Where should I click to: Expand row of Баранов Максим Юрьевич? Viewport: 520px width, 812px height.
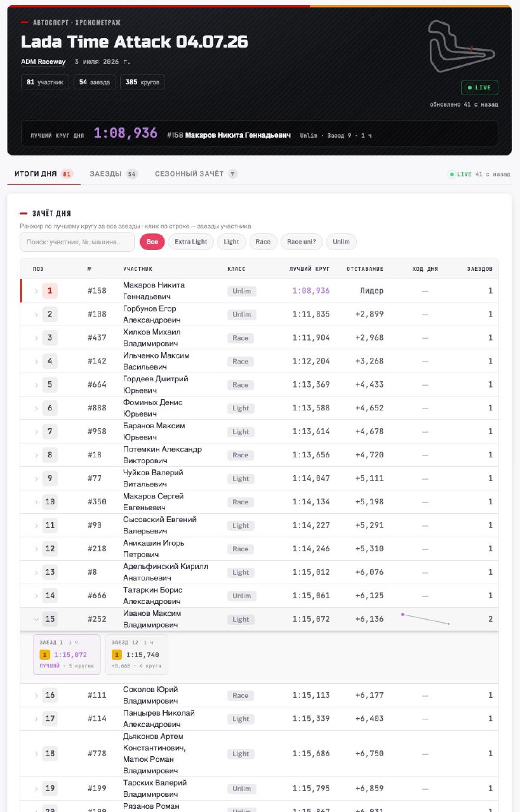click(36, 432)
